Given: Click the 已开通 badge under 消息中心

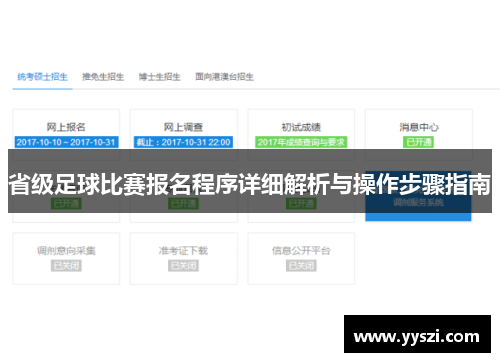Looking at the screenshot, I should click(x=419, y=142).
